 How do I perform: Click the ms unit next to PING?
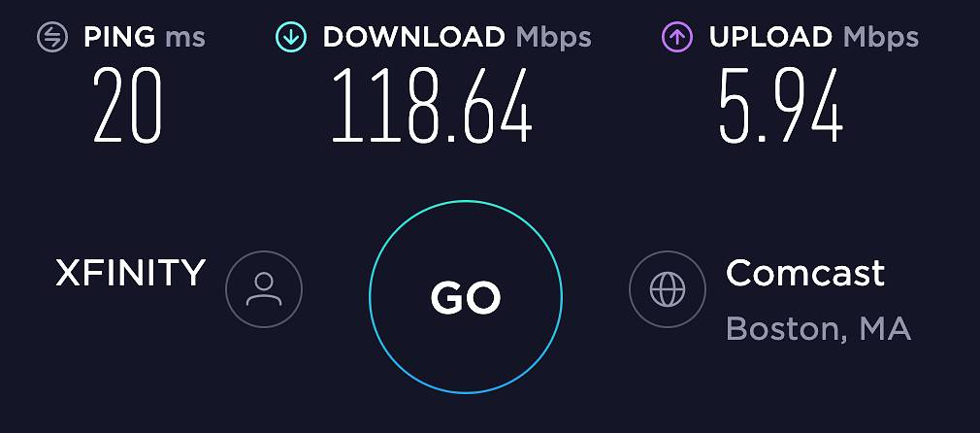[185, 38]
